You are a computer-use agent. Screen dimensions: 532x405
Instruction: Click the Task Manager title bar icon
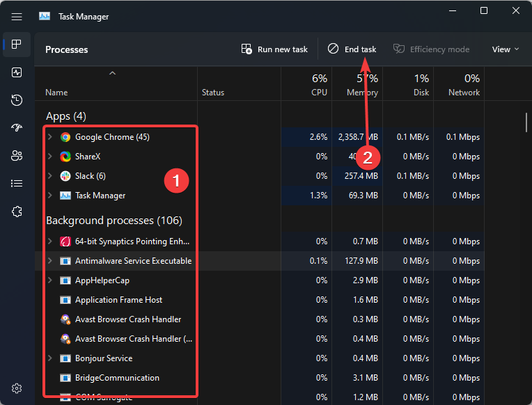point(45,16)
